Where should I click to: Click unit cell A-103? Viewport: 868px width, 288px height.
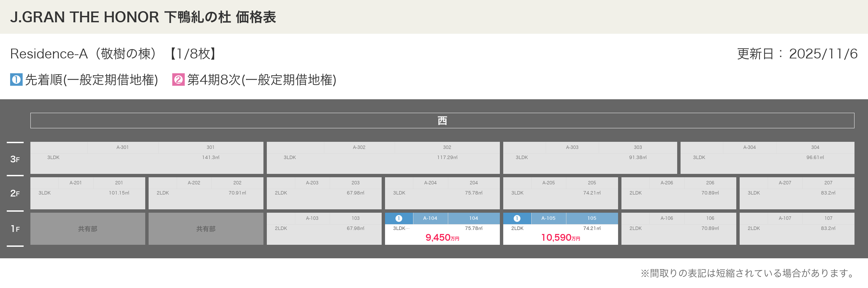[324, 229]
